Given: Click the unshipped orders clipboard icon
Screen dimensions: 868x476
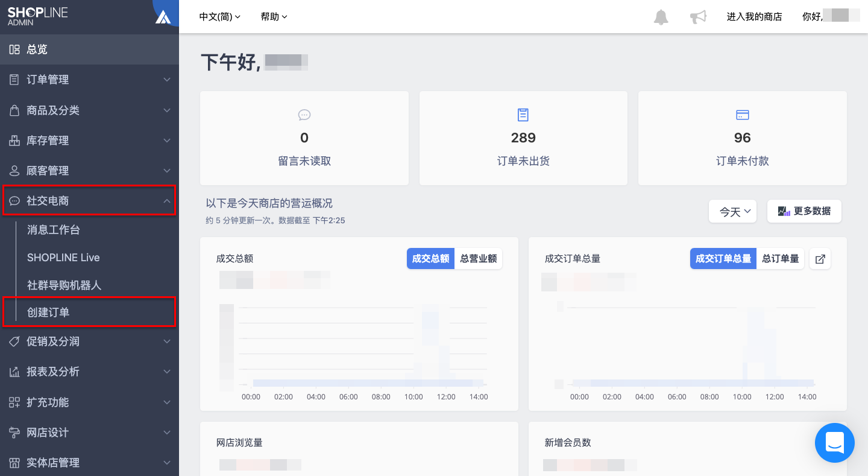Looking at the screenshot, I should pyautogui.click(x=523, y=115).
